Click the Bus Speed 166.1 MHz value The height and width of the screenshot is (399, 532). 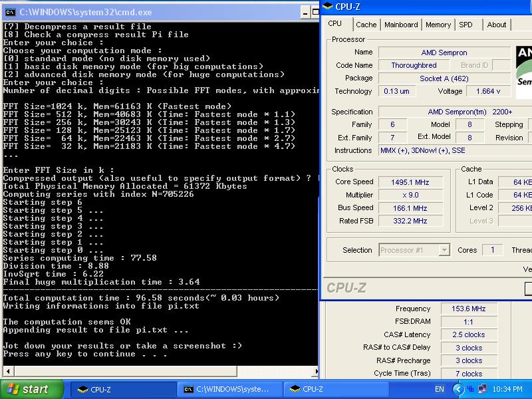pos(410,208)
